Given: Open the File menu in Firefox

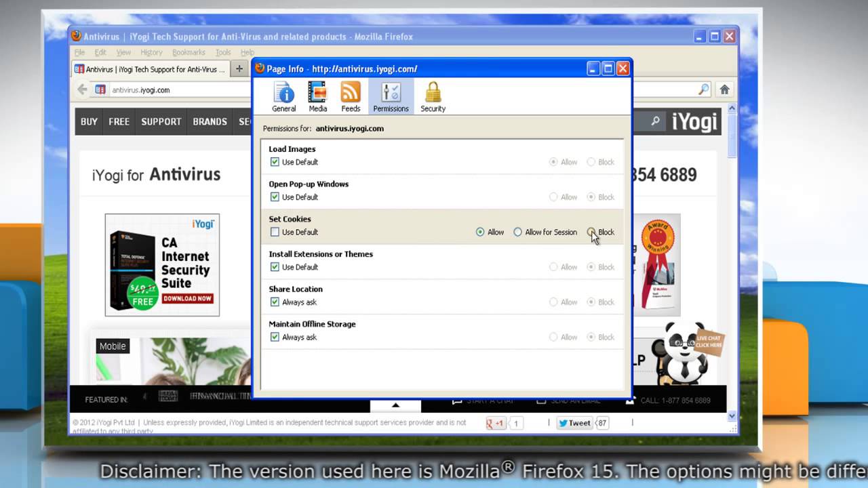Looking at the screenshot, I should (79, 52).
